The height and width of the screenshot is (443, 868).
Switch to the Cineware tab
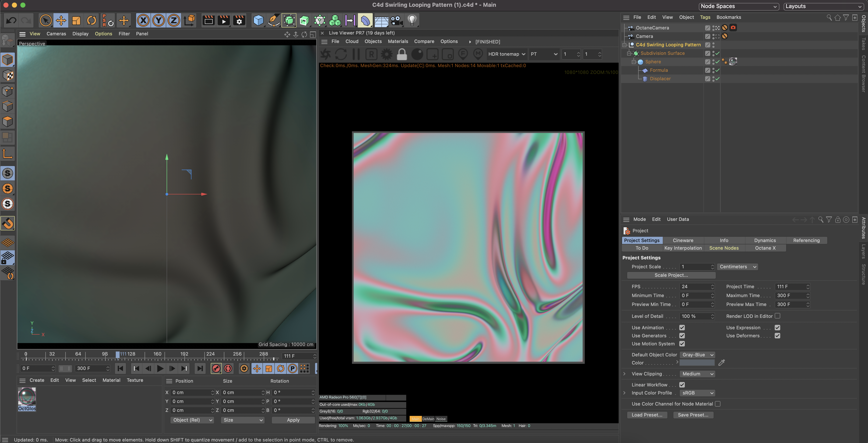pyautogui.click(x=683, y=240)
